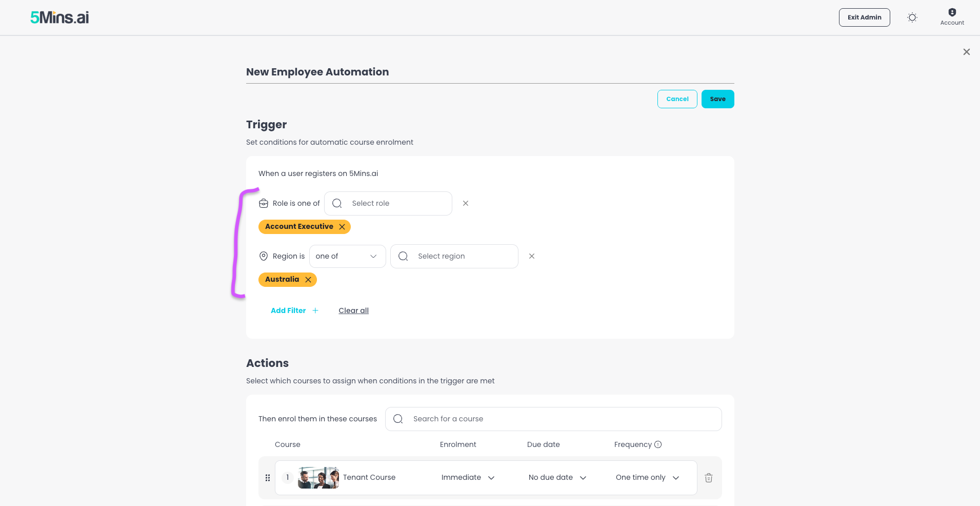980x506 pixels.
Task: Delete the Region filter row
Action: tap(532, 256)
